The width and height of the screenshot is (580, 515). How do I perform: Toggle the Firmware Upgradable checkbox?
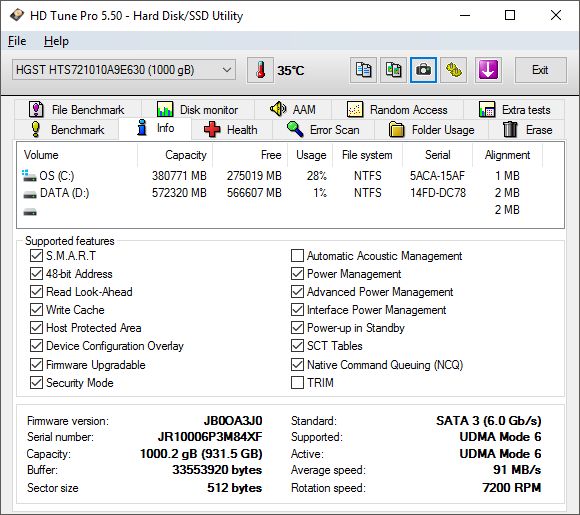(36, 365)
